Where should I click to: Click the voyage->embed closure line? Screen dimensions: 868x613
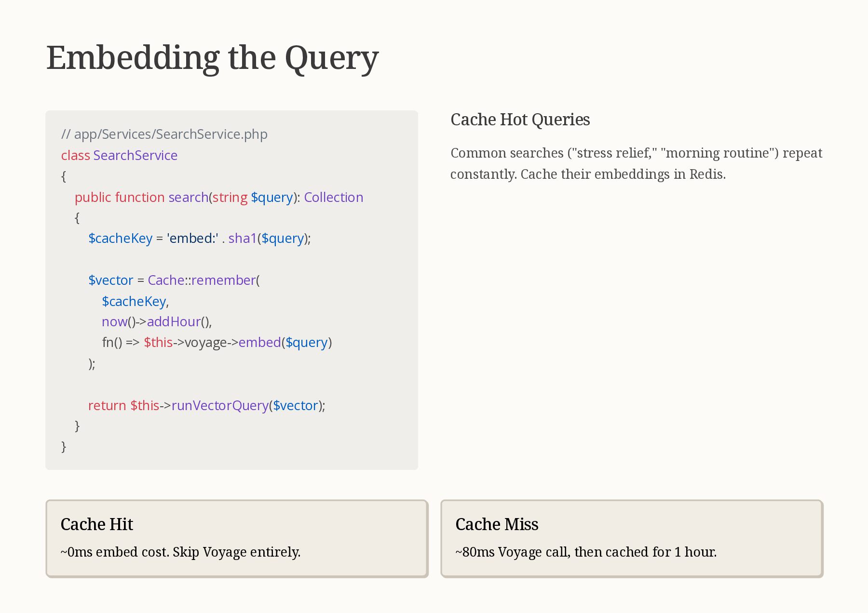[x=217, y=342]
